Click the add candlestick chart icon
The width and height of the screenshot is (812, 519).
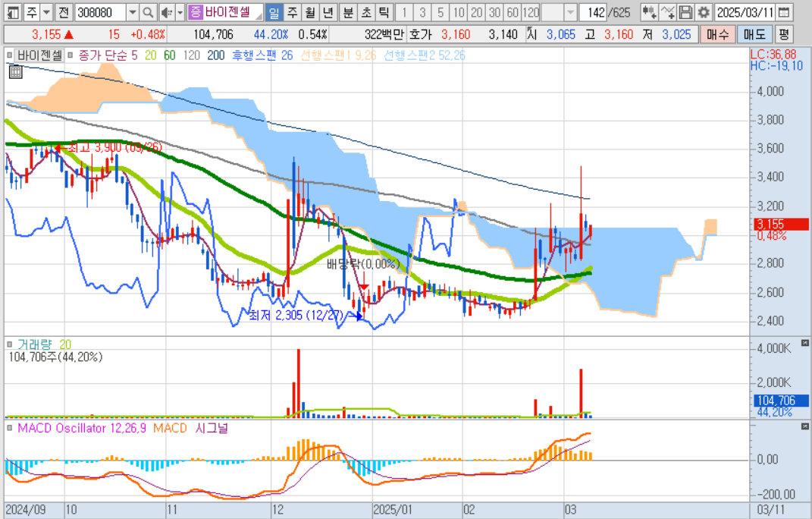(x=648, y=12)
